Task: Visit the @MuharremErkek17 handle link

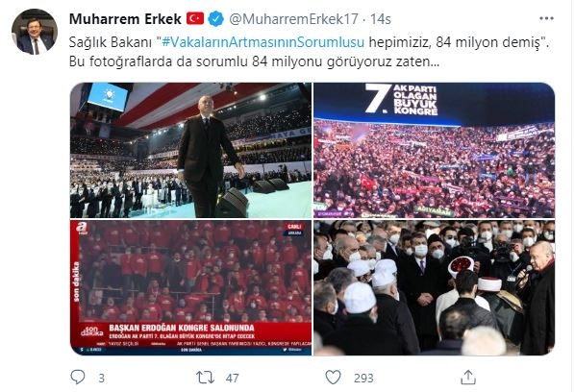Action: point(293,18)
